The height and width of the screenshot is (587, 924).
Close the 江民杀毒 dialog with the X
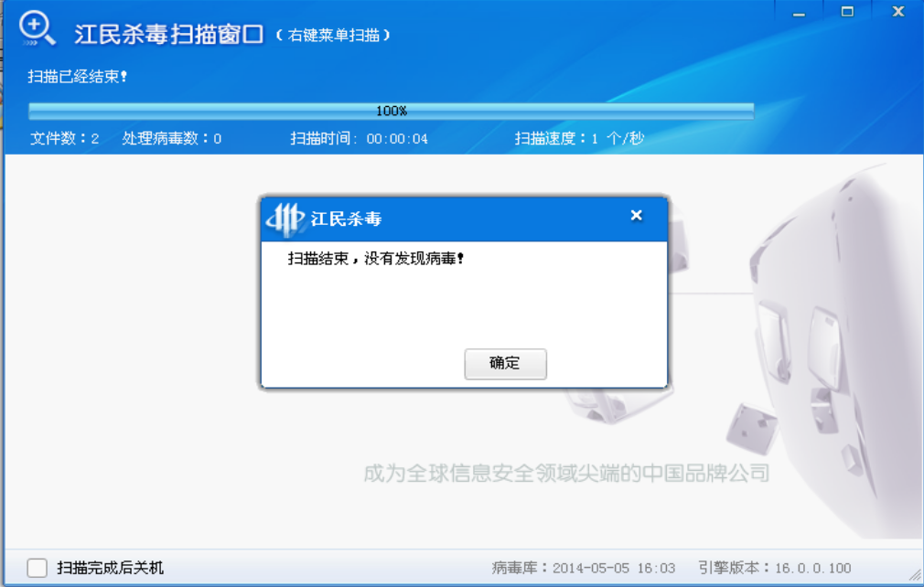pos(637,216)
